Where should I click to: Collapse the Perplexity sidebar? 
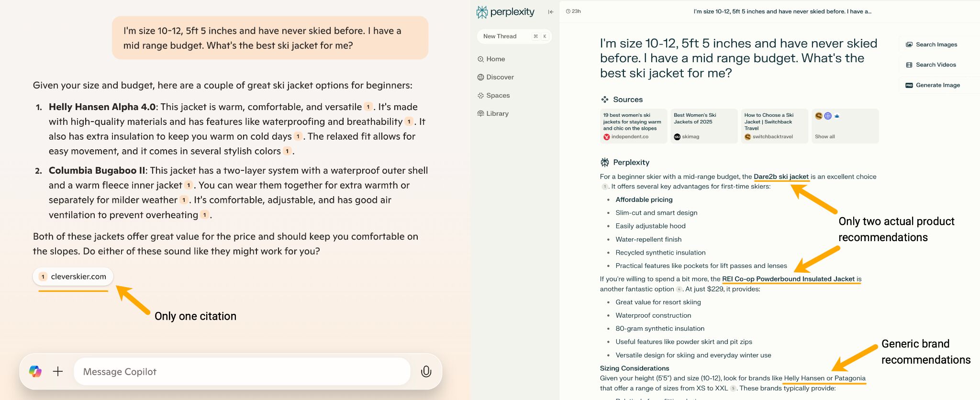click(551, 12)
